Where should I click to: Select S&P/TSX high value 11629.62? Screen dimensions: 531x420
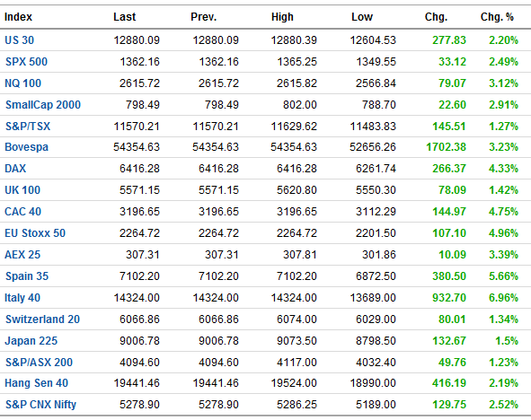294,127
